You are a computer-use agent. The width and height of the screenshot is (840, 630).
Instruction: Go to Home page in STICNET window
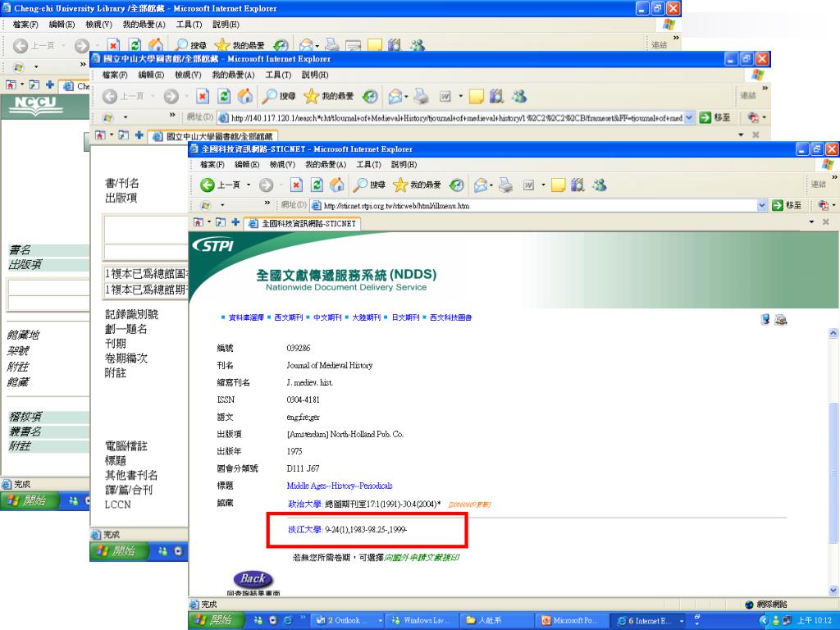337,185
